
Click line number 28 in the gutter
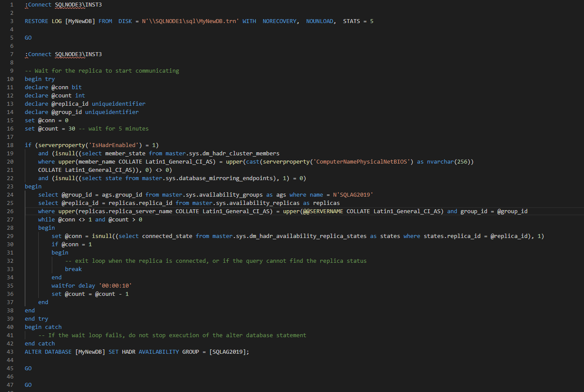[x=10, y=228]
